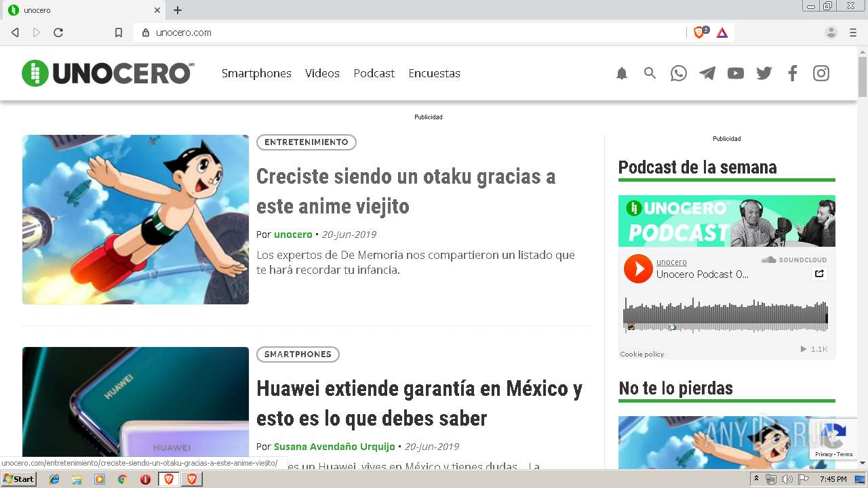The width and height of the screenshot is (868, 488).
Task: Open media player taskbar icon
Action: (x=100, y=479)
